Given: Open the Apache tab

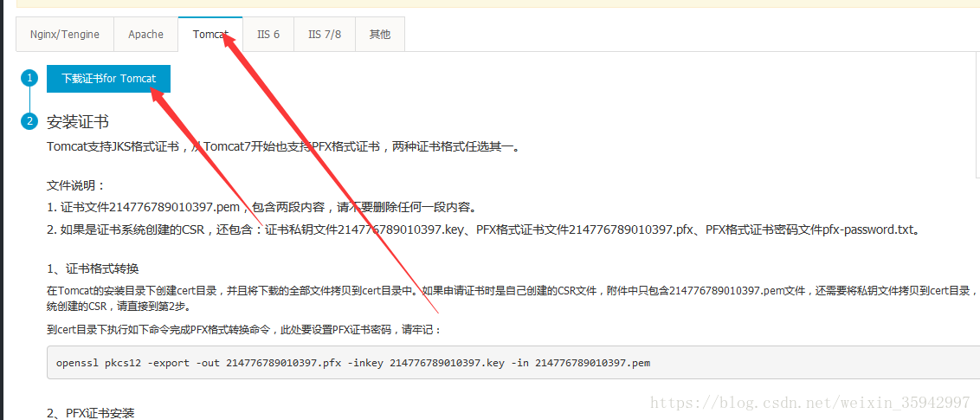Looking at the screenshot, I should tap(145, 35).
